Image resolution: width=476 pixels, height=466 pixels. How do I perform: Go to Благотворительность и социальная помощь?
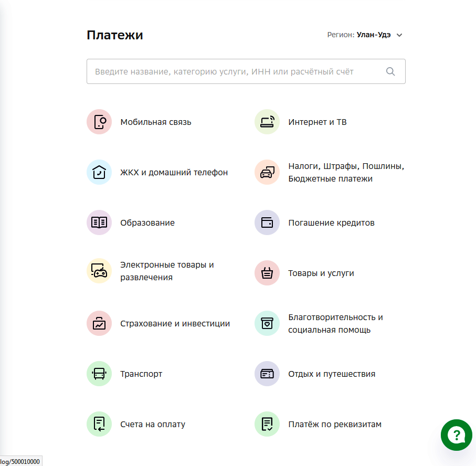pyautogui.click(x=335, y=324)
